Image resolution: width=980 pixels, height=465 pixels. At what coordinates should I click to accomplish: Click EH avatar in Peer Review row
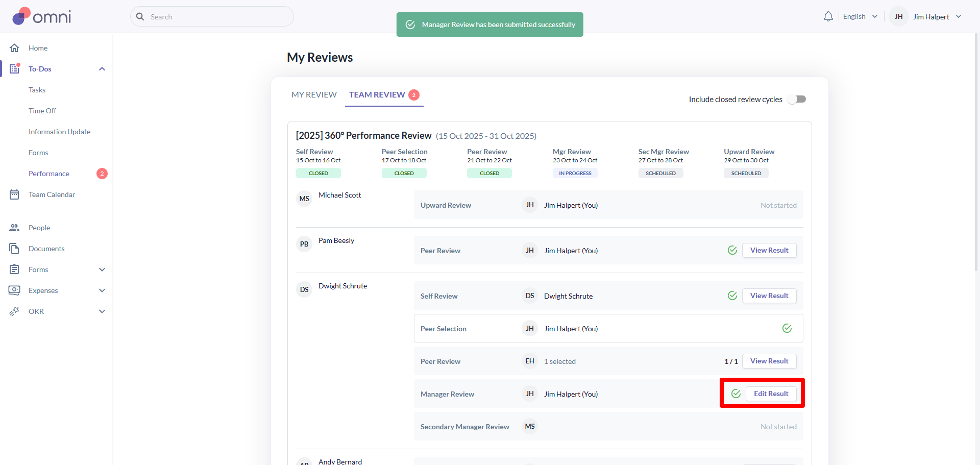(530, 361)
